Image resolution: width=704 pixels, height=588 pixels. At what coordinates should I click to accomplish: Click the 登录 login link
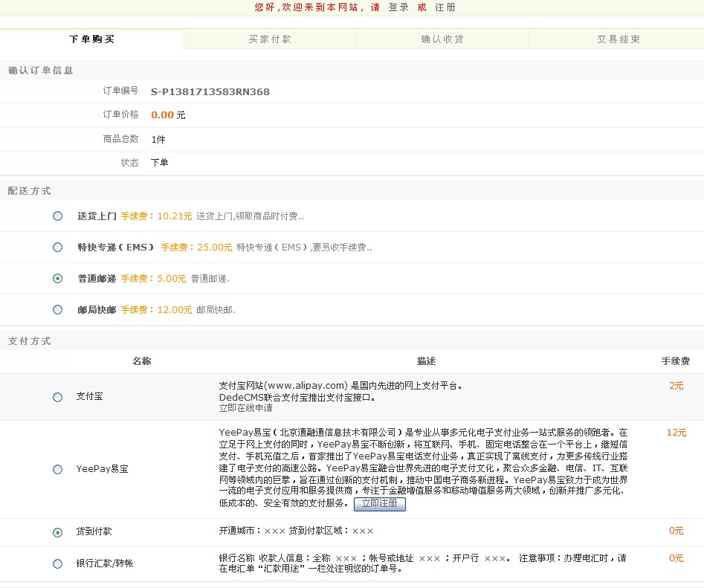pyautogui.click(x=398, y=7)
